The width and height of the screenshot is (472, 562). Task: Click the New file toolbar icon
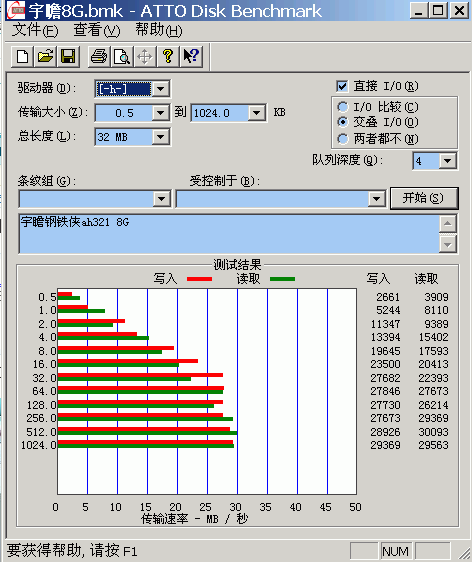[23, 57]
